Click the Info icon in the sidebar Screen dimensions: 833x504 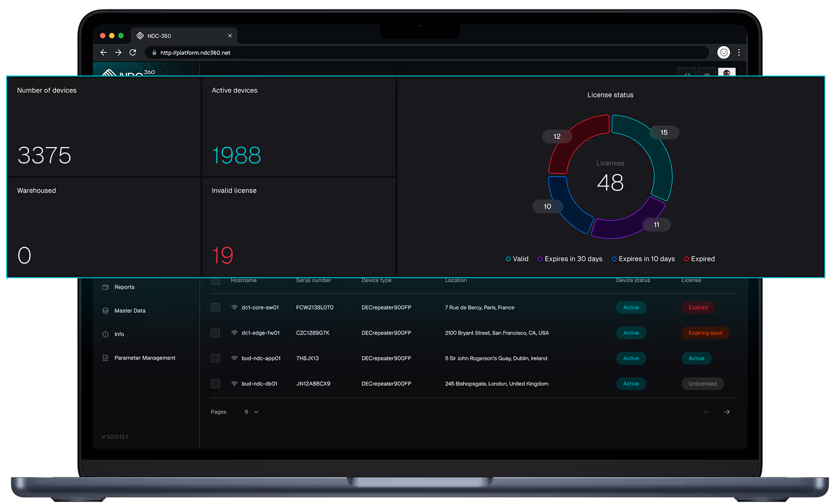105,334
